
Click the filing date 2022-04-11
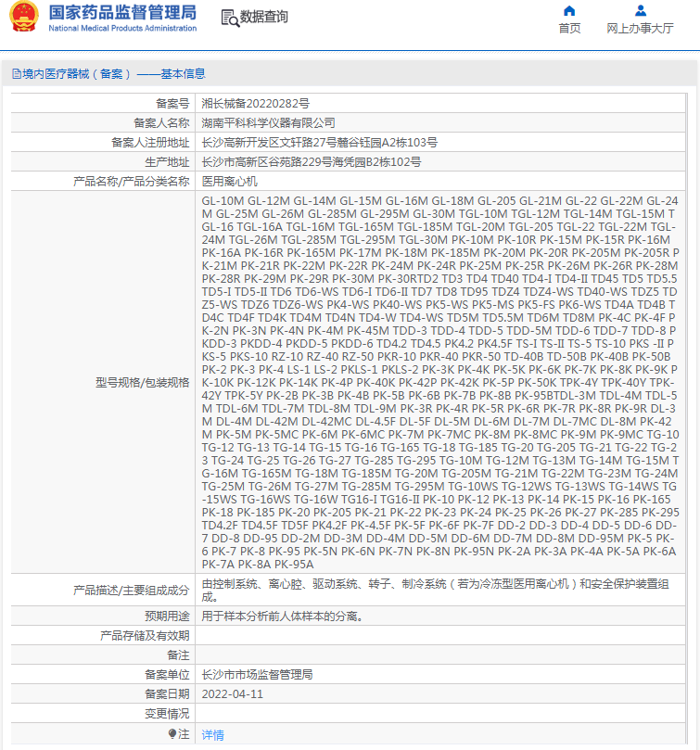click(x=233, y=693)
